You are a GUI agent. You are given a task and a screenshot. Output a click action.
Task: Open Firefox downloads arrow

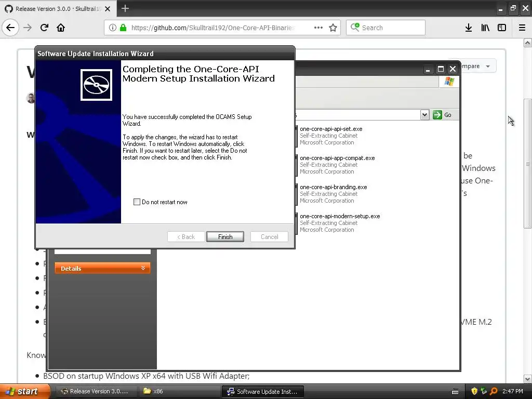pyautogui.click(x=469, y=28)
